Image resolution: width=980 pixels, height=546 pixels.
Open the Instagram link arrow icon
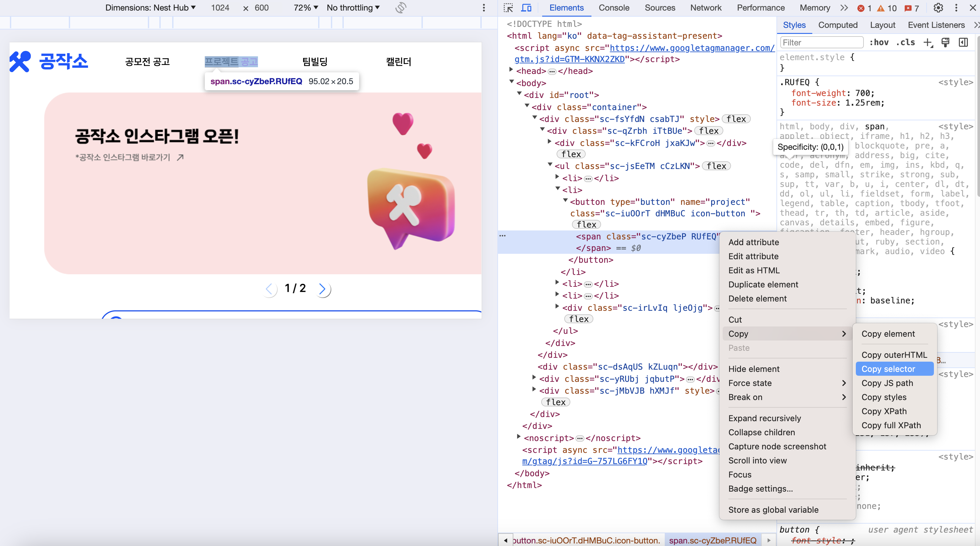tap(180, 157)
